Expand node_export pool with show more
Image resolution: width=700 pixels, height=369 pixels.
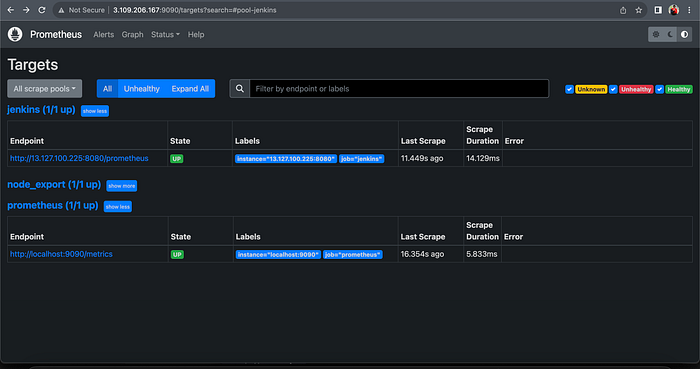121,186
